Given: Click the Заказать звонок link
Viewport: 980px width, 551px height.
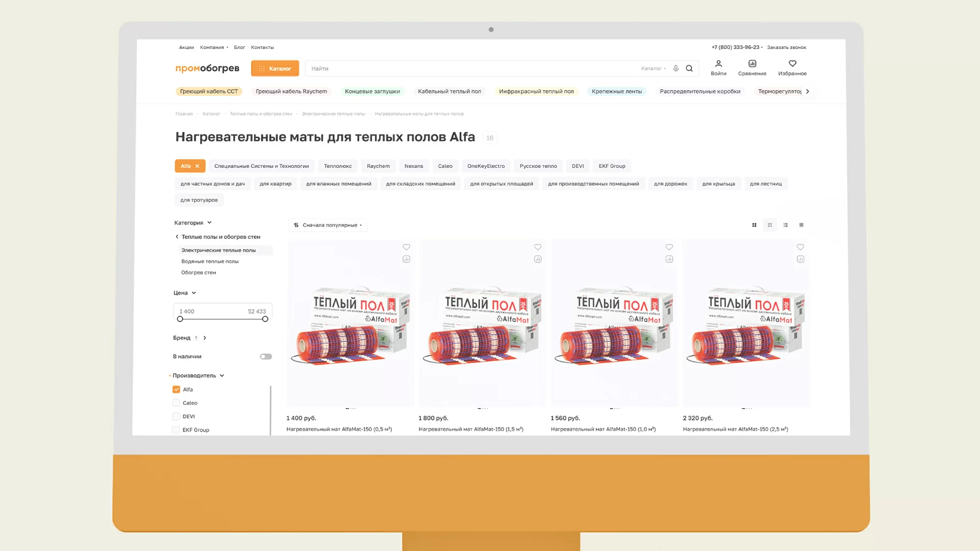Looking at the screenshot, I should click(786, 47).
